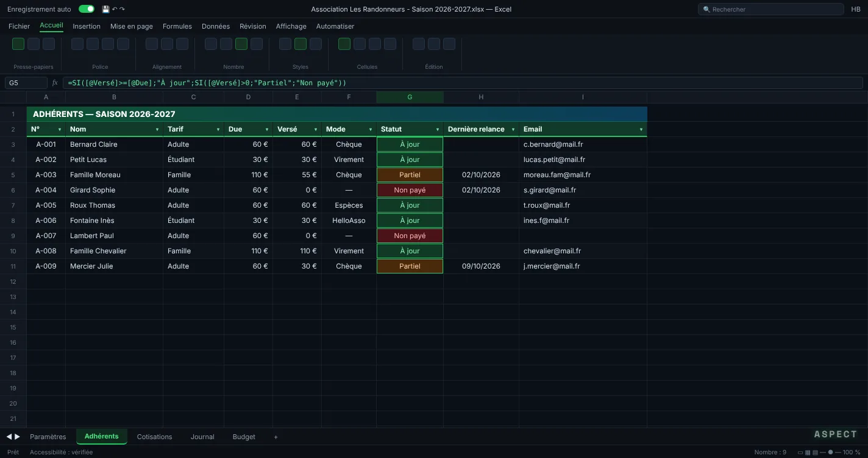Click into the formula bar
Image resolution: width=868 pixels, height=458 pixels.
(463, 83)
